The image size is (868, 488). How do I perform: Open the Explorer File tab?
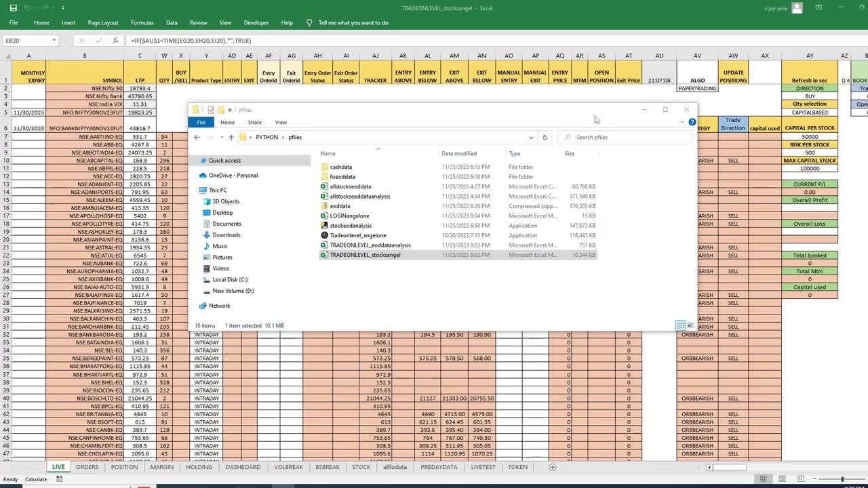(201, 123)
